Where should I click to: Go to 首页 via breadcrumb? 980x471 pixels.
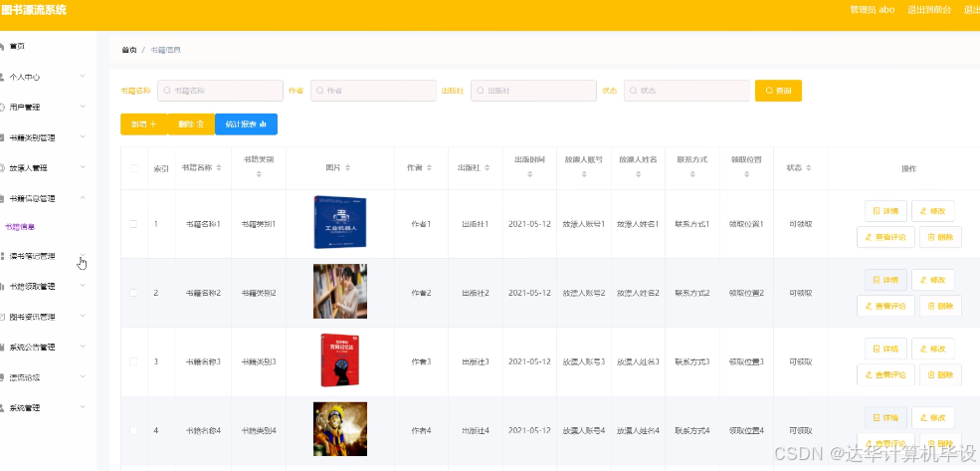129,50
